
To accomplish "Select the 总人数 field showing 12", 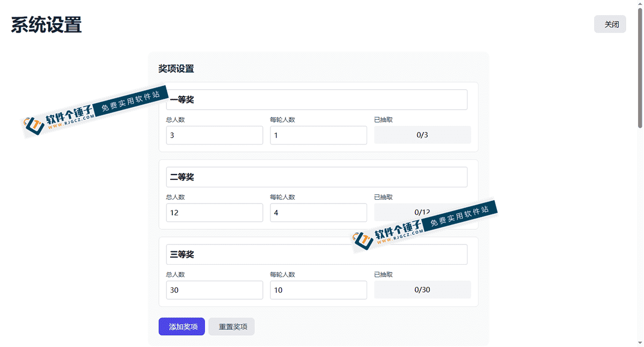I will click(x=214, y=212).
